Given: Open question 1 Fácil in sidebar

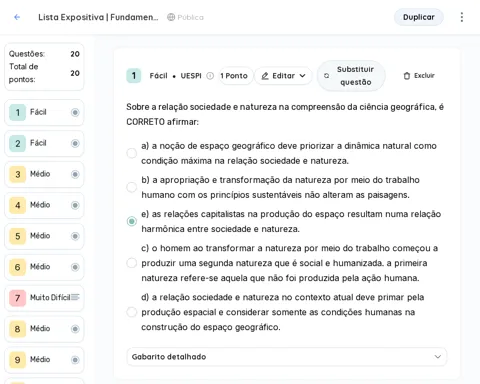Looking at the screenshot, I should (x=44, y=112).
